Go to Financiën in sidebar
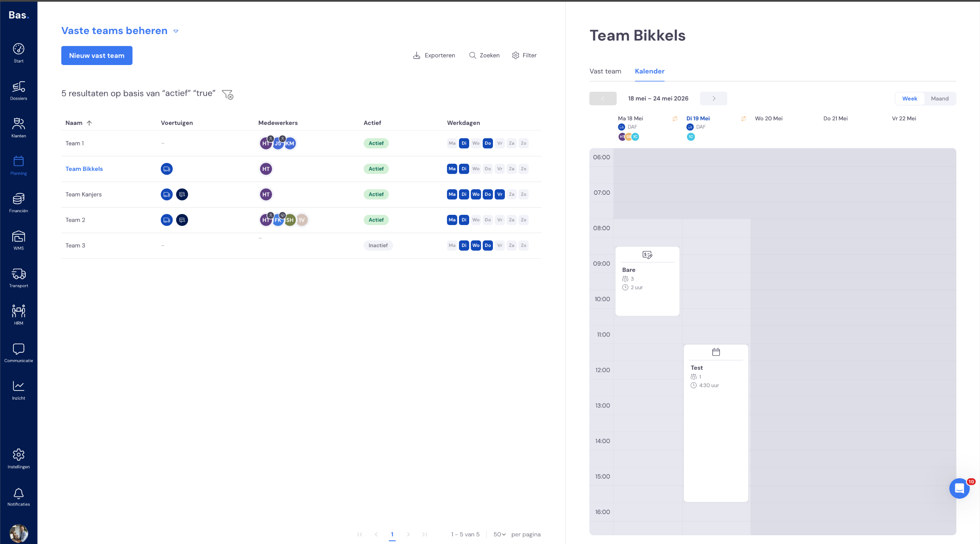980x544 pixels. 18,203
